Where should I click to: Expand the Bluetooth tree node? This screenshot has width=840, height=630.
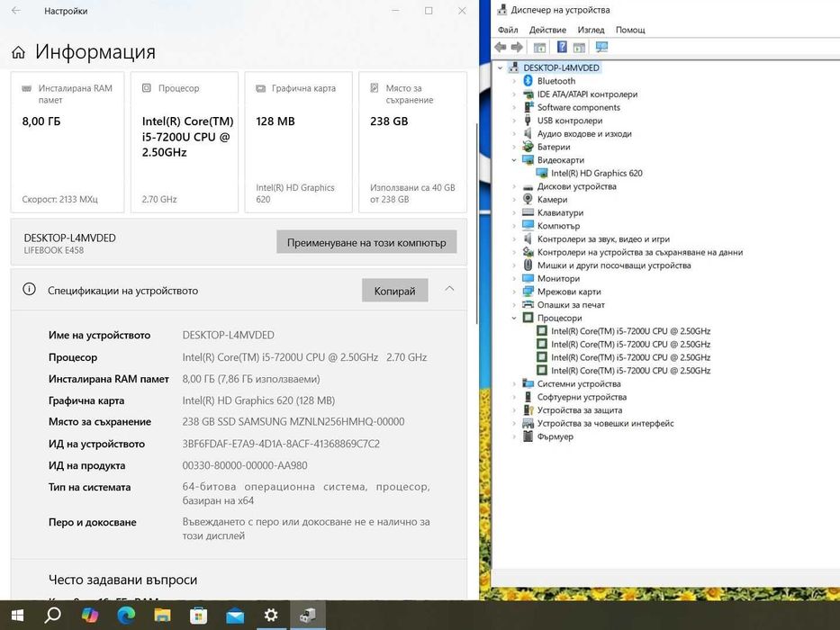514,81
